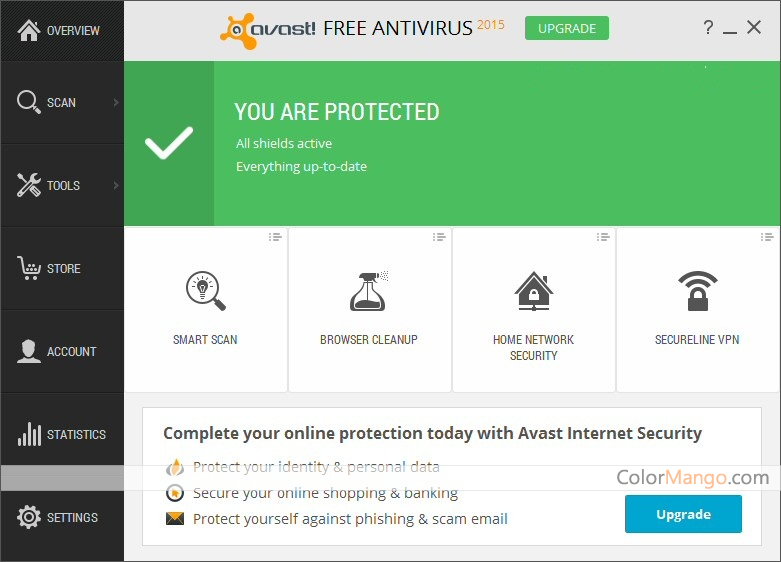
Task: Expand the Scan submenu arrow
Action: [116, 102]
